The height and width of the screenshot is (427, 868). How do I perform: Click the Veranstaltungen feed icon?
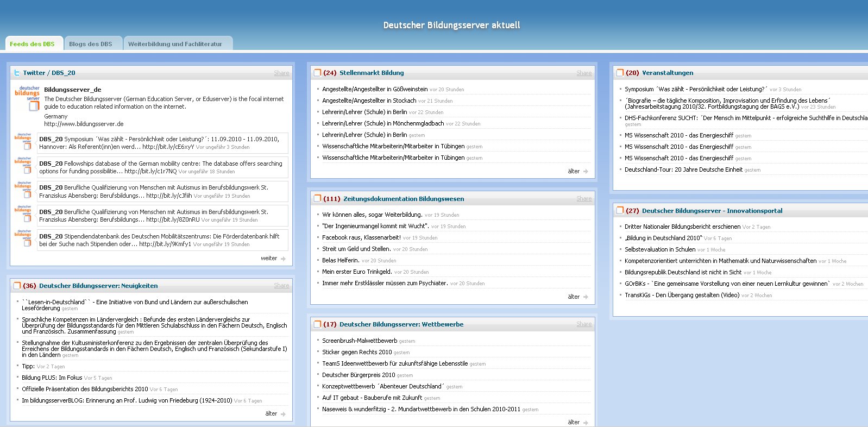pos(620,73)
